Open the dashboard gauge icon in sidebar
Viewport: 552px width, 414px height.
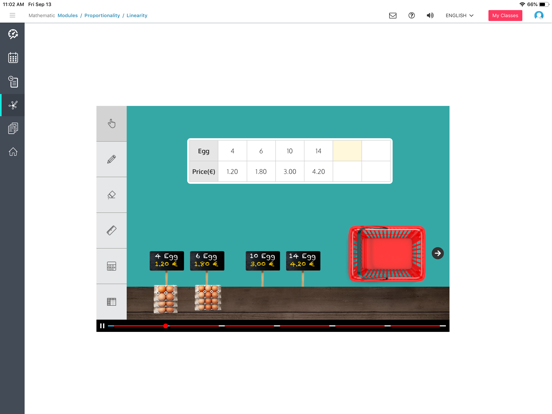[x=13, y=34]
